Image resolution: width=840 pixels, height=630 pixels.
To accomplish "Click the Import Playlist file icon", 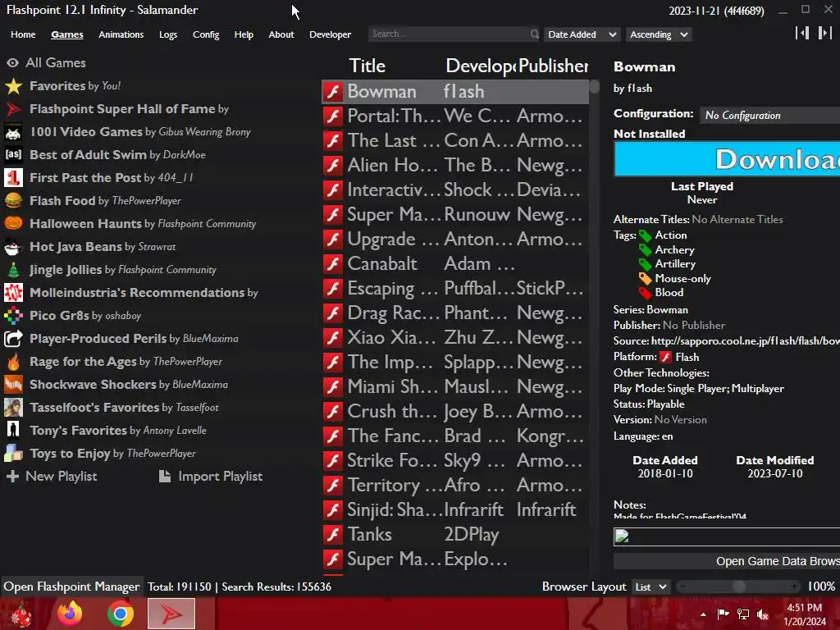I will point(165,477).
